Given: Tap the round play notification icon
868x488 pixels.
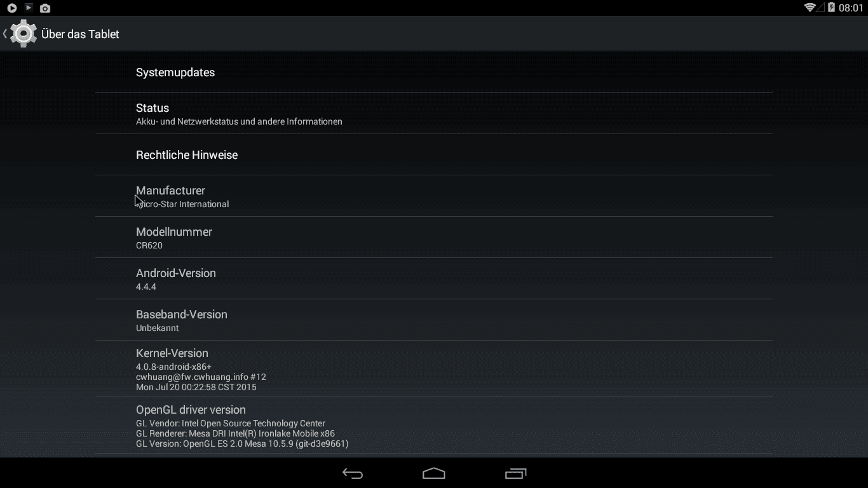Looking at the screenshot, I should click(x=11, y=8).
